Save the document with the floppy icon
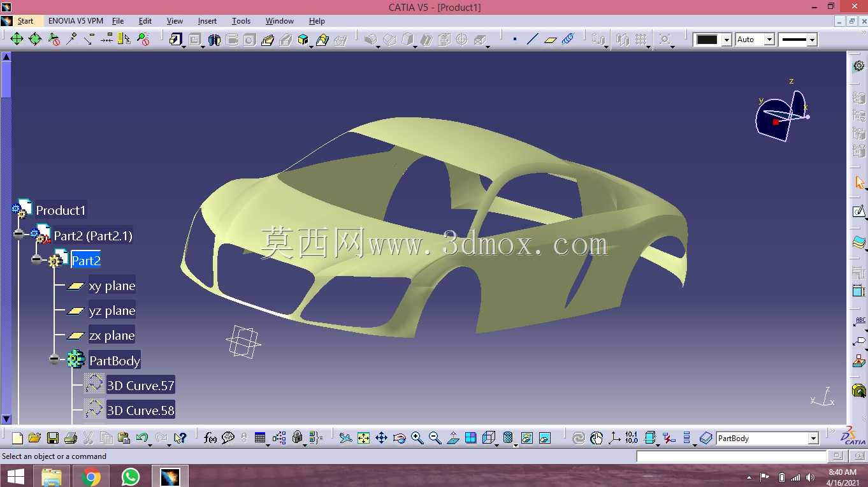Image resolution: width=868 pixels, height=487 pixels. 52,438
